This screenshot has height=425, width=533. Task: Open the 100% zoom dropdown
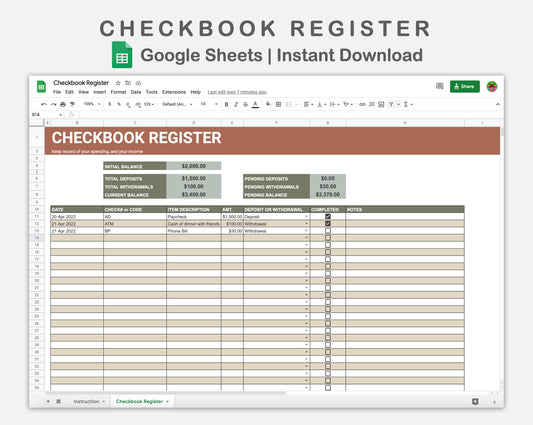coord(92,104)
